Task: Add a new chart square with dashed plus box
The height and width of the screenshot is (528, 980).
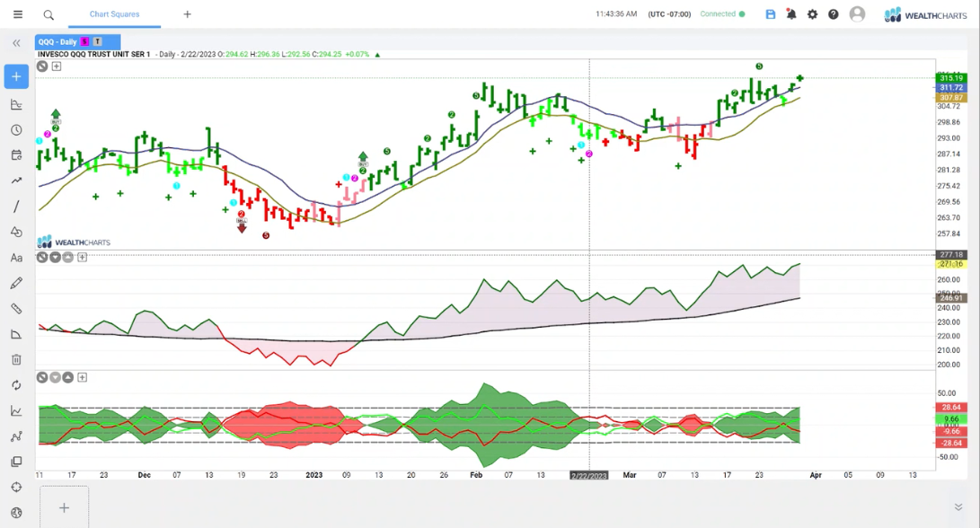Action: (x=65, y=507)
